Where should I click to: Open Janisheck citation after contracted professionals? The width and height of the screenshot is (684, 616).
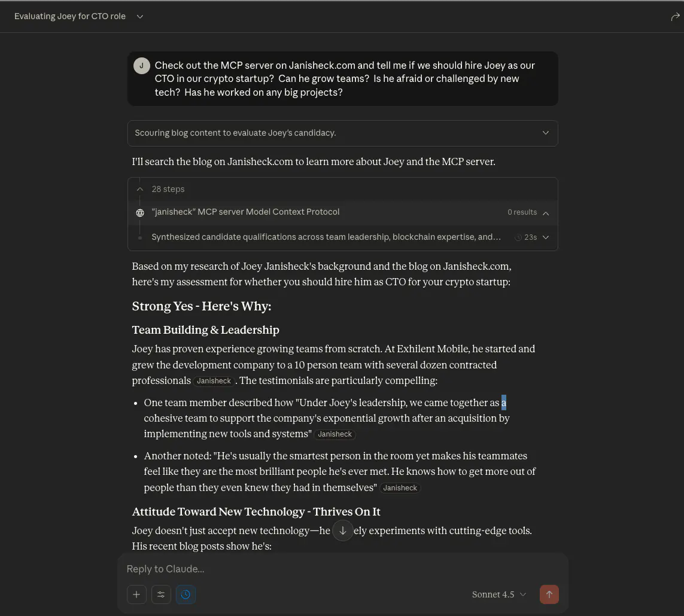[x=214, y=381]
